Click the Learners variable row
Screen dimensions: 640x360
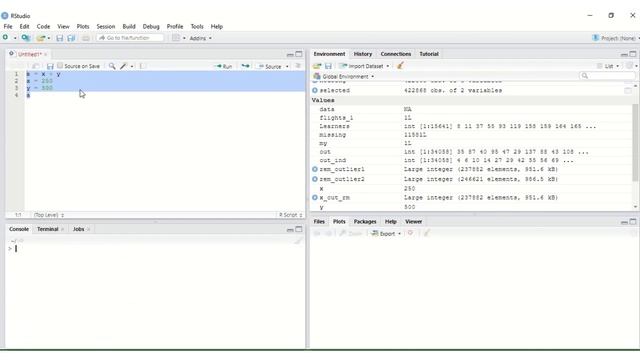tap(472, 127)
